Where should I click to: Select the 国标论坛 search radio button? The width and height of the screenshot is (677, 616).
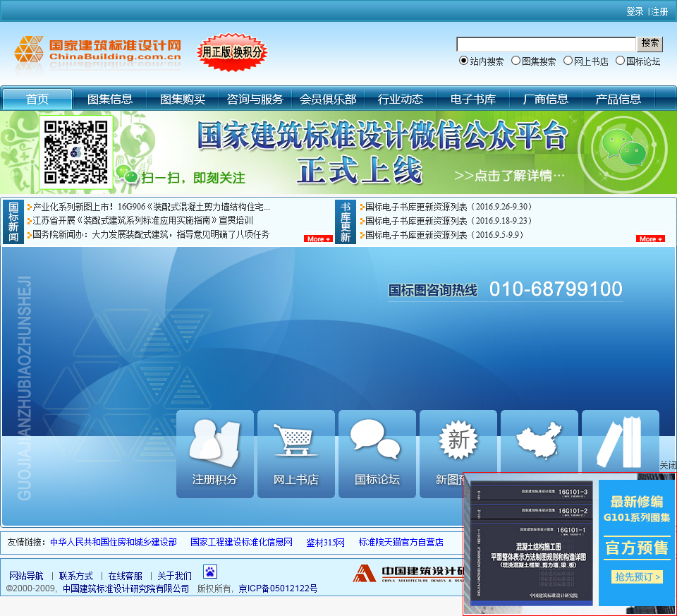(620, 61)
